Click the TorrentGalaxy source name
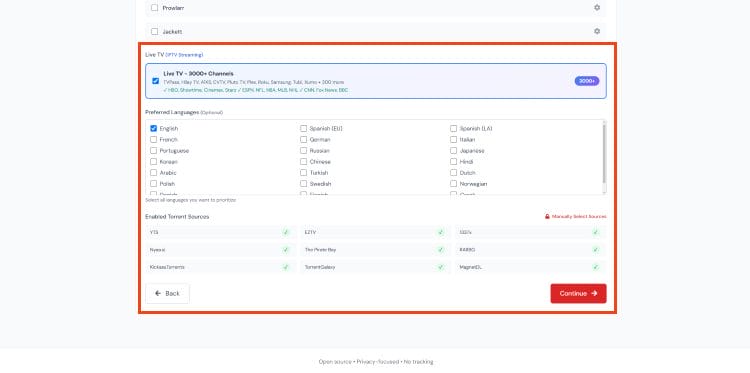Image resolution: width=750 pixels, height=373 pixels. (x=320, y=267)
